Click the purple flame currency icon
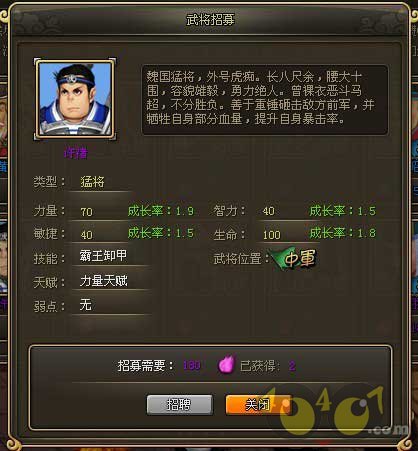This screenshot has width=418, height=451. pyautogui.click(x=227, y=365)
